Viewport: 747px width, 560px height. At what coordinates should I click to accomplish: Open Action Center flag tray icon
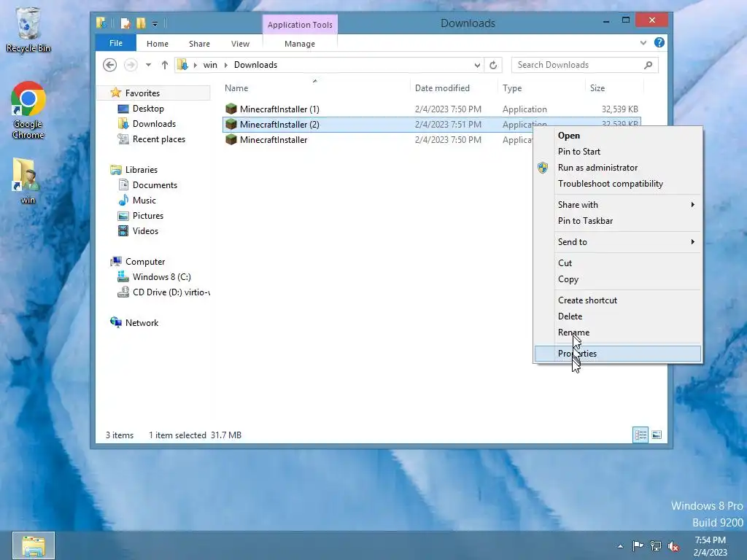pos(638,545)
